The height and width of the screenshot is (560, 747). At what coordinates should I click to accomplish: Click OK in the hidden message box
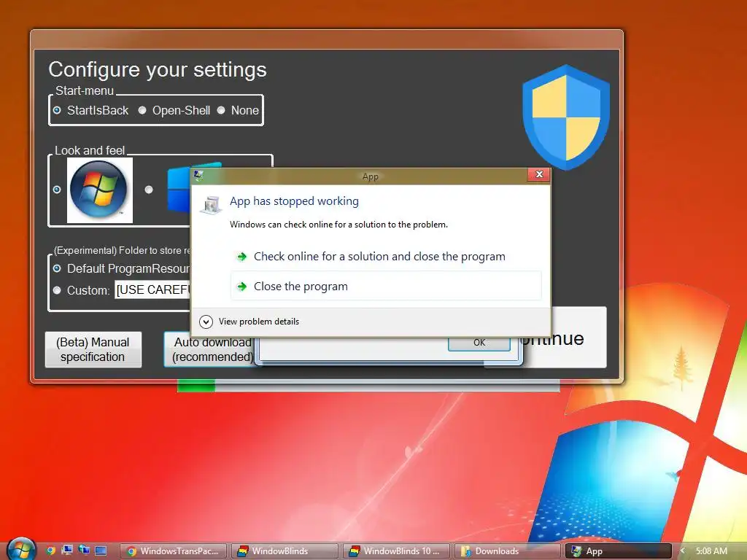click(x=479, y=343)
